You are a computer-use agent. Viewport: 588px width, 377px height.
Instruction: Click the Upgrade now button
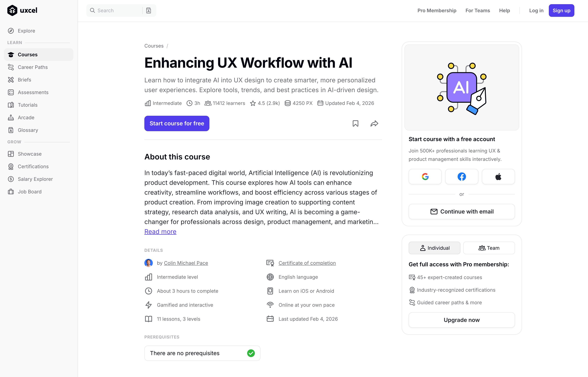[x=461, y=320]
